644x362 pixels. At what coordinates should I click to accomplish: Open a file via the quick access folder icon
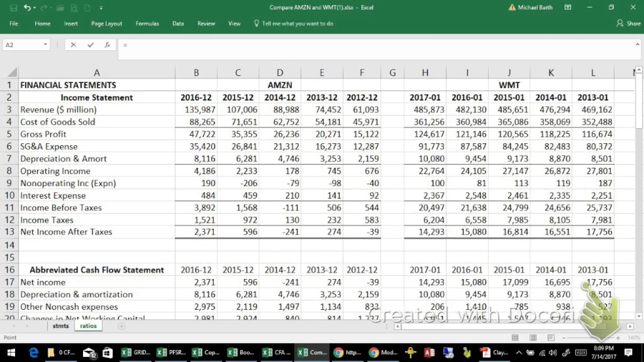tap(61, 8)
